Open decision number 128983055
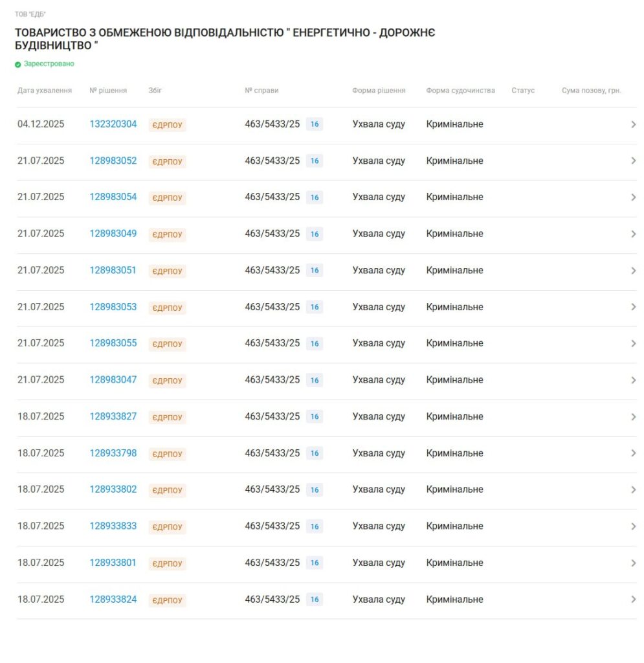 (113, 343)
